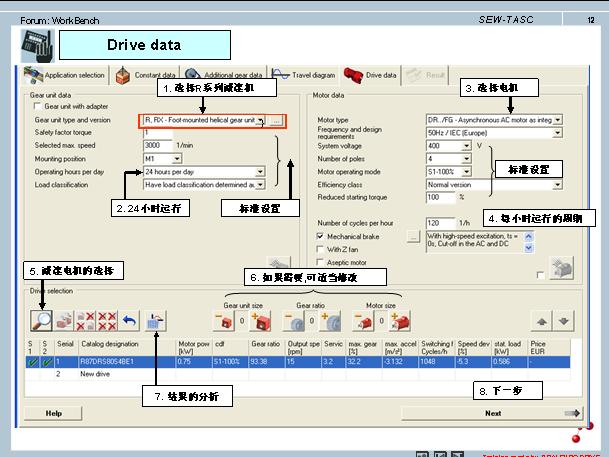
Task: Open Frequency and design requirements dropdown
Action: (x=558, y=133)
